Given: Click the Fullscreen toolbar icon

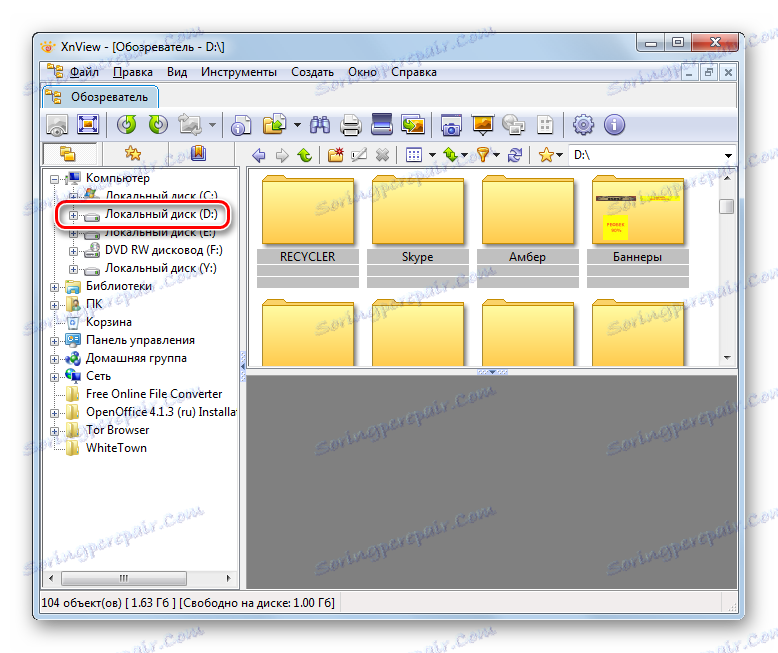Looking at the screenshot, I should pos(88,125).
